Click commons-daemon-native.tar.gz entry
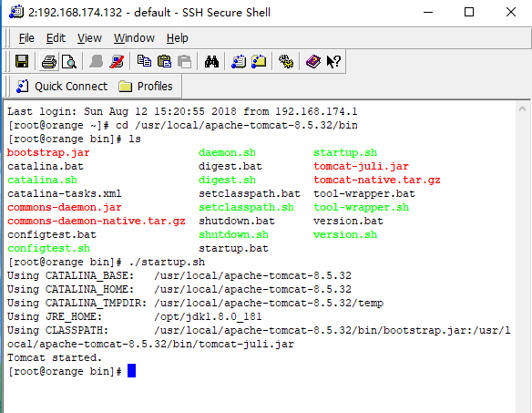Screen dimensions: 532x413 tap(96, 221)
